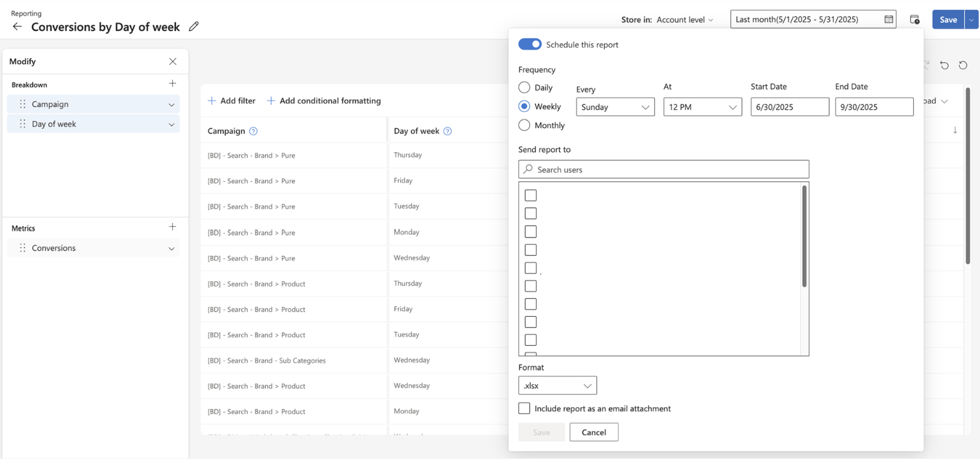Open the .xlsx Format dropdown
980x459 pixels.
pyautogui.click(x=558, y=386)
